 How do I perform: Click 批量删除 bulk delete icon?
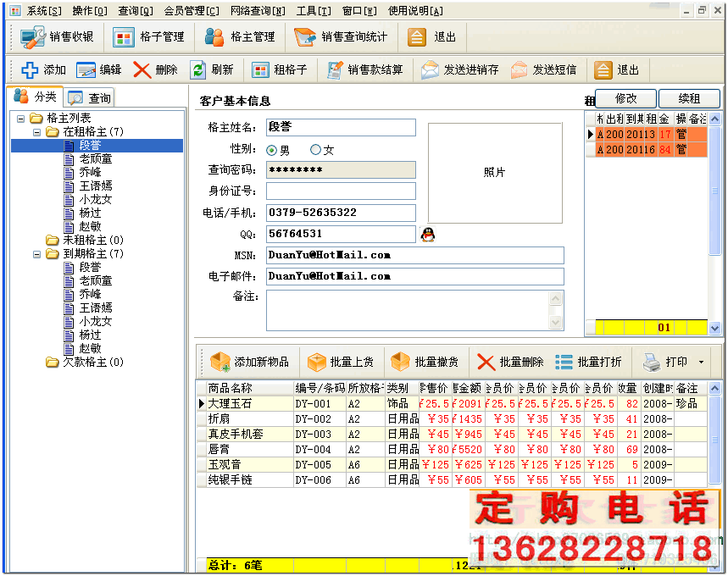point(486,362)
